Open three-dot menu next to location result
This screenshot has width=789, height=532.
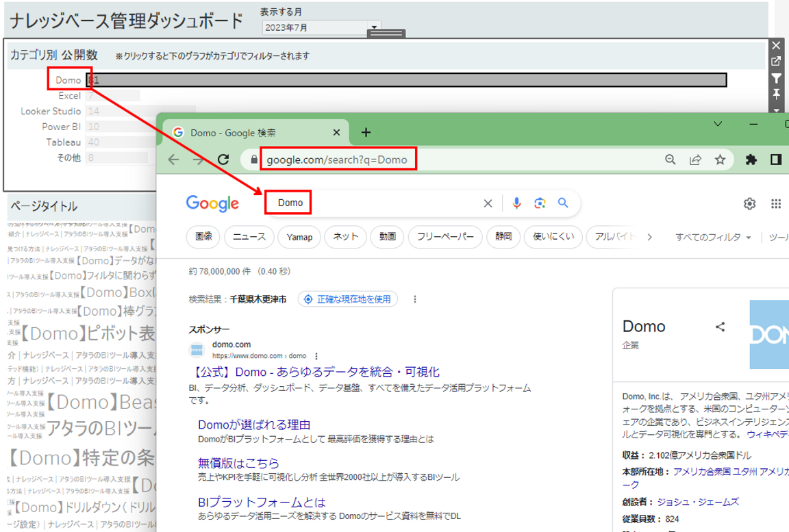tap(414, 299)
